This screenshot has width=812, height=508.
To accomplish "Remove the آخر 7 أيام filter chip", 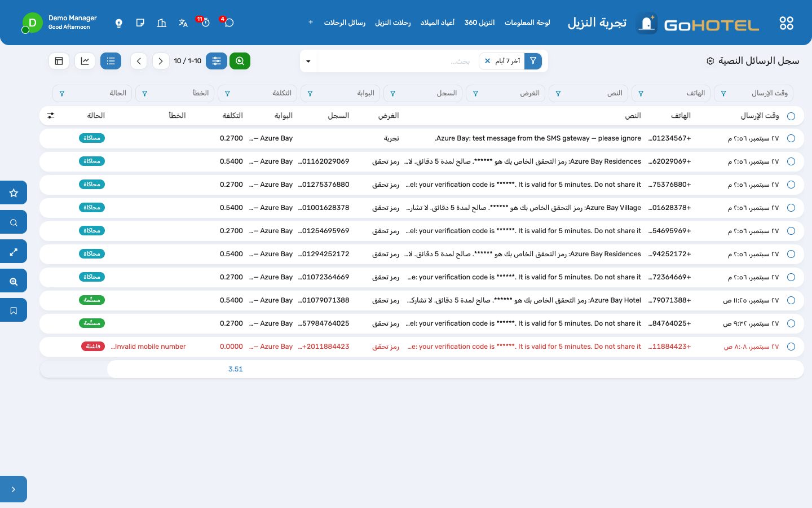I will pos(487,61).
